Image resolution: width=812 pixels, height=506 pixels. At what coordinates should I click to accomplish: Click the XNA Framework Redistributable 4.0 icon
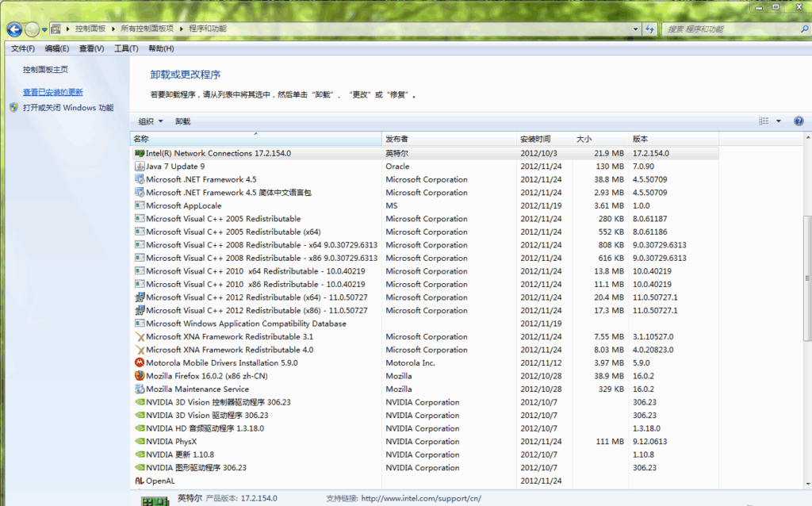(140, 350)
